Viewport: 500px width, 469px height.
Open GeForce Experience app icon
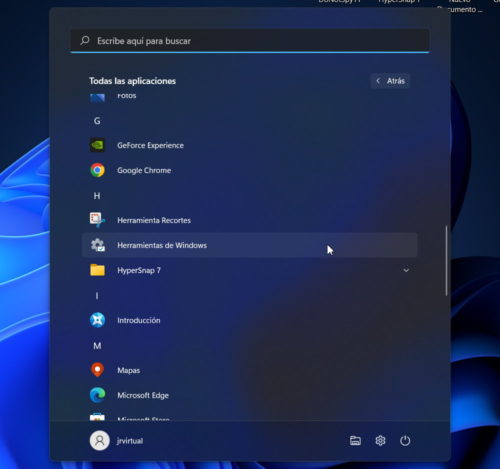click(97, 145)
